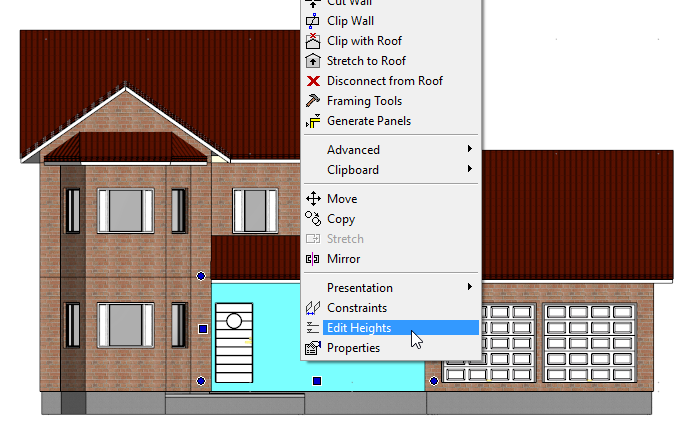699x440 pixels.
Task: Select the large lower-floor bay window
Action: tap(126, 325)
